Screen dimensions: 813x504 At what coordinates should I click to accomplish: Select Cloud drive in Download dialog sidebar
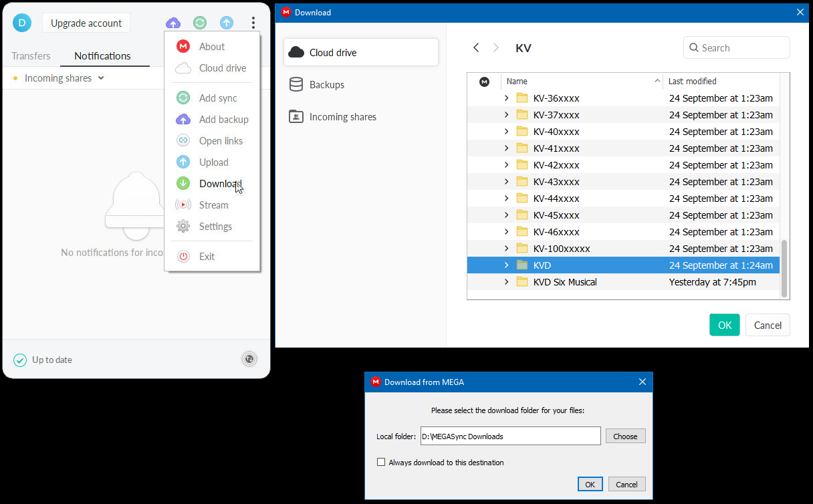361,52
